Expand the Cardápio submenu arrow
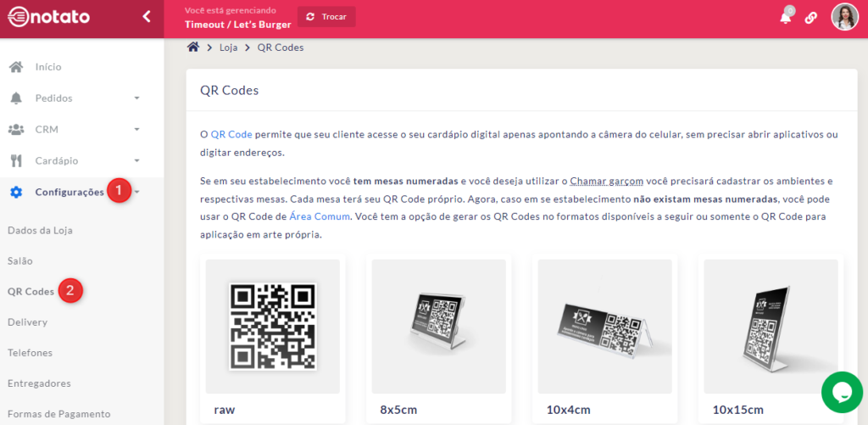 point(136,161)
